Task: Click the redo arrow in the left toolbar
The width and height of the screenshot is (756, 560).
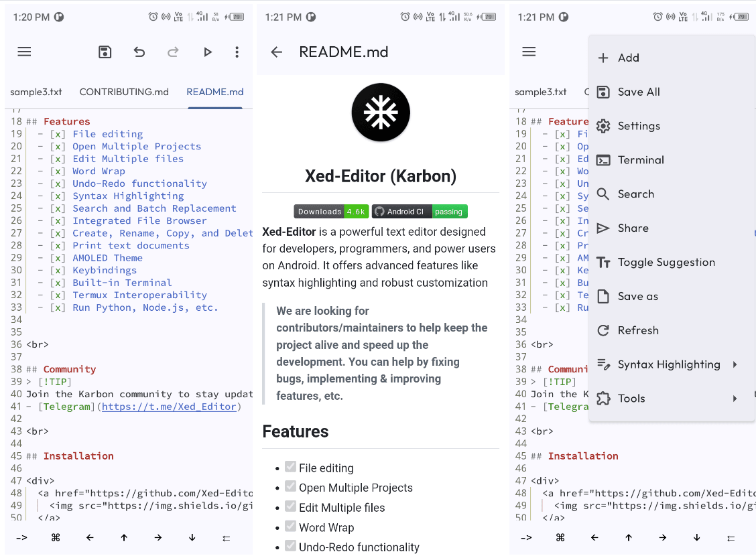Action: tap(173, 52)
